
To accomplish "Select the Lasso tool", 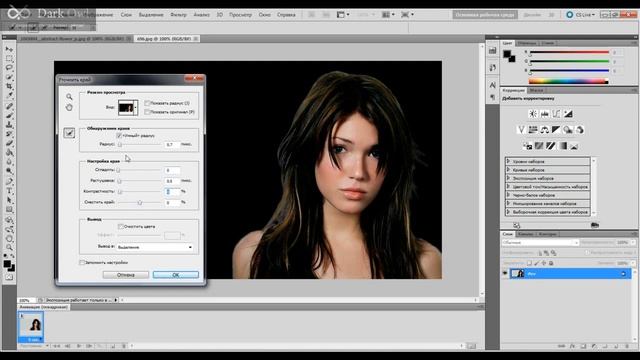I will [x=9, y=67].
